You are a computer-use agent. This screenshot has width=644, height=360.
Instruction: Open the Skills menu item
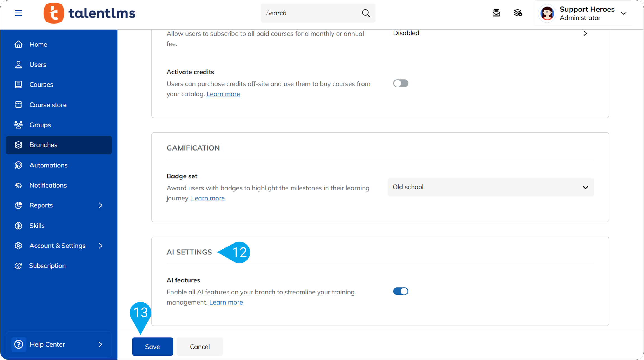click(37, 226)
